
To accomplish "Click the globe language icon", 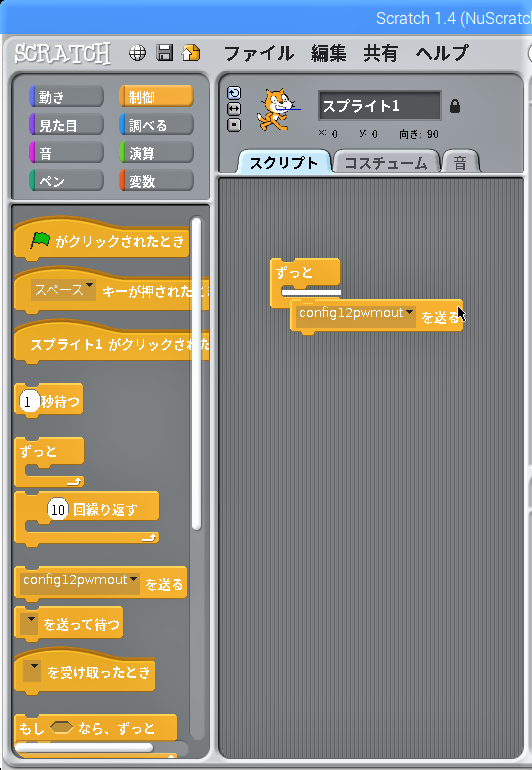I will coord(138,53).
